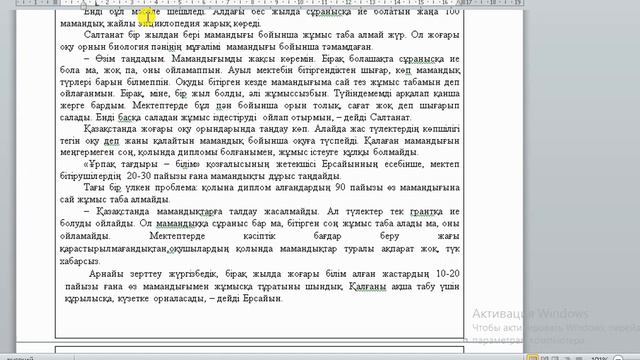
Task: Click the word "энциклопедия" in the document
Action: [x=169, y=23]
